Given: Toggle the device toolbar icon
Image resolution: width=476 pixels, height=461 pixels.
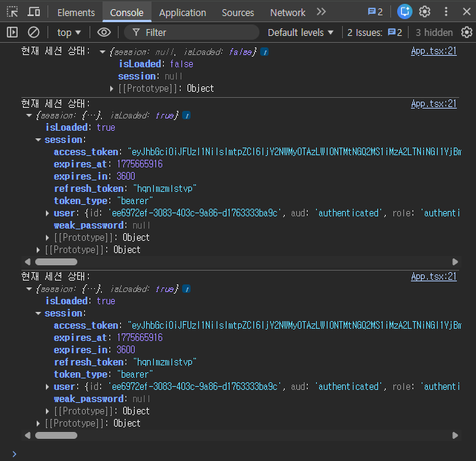Looking at the screenshot, I should pyautogui.click(x=34, y=12).
